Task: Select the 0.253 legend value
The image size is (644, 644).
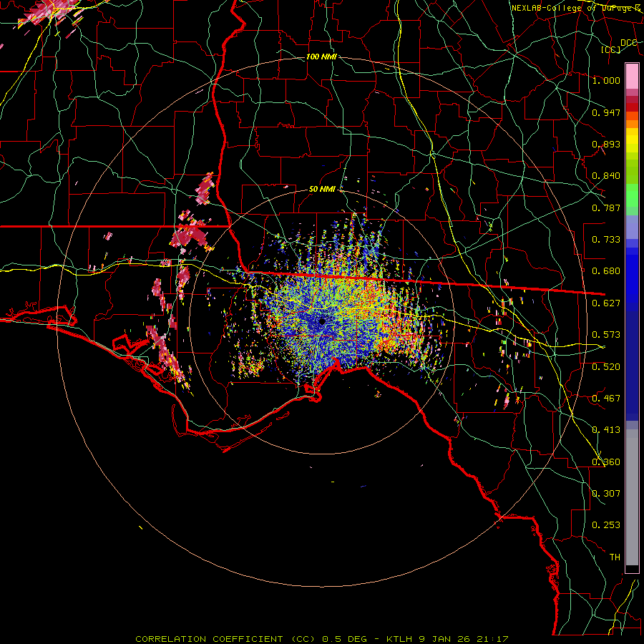Action: click(x=606, y=525)
